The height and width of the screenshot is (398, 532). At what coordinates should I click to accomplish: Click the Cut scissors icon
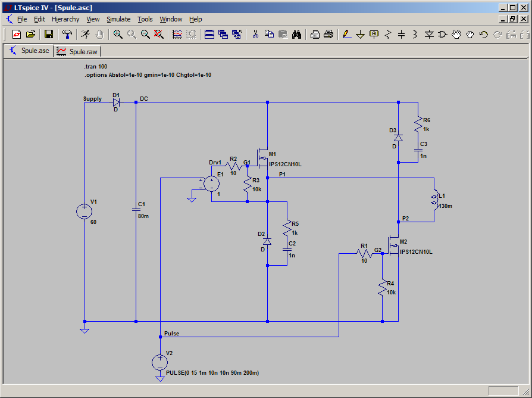pyautogui.click(x=255, y=34)
